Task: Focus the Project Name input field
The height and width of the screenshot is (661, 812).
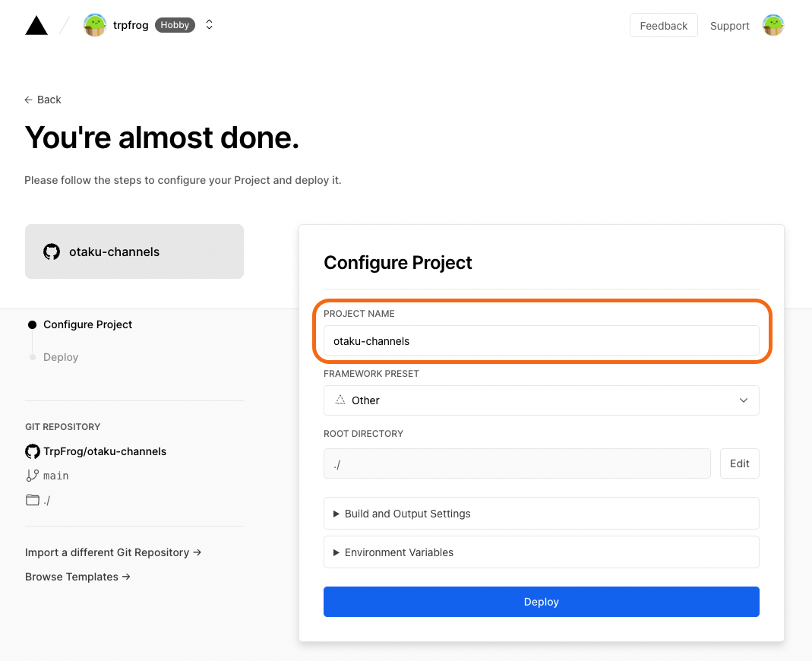Action: (541, 341)
